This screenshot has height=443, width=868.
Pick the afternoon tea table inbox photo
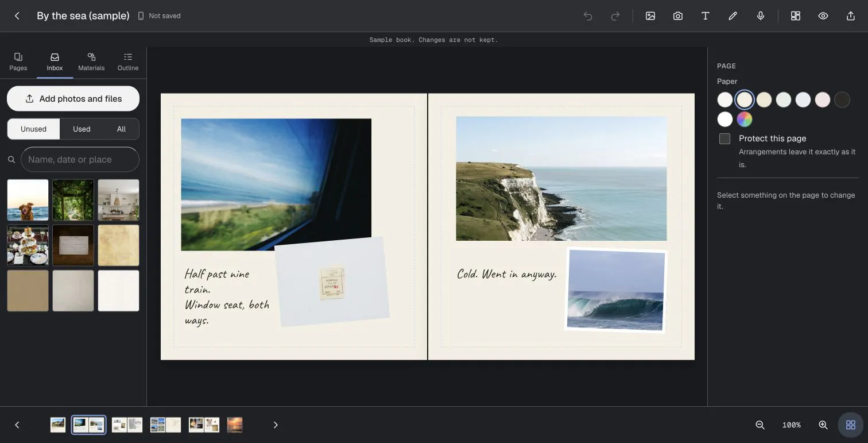[x=28, y=245]
